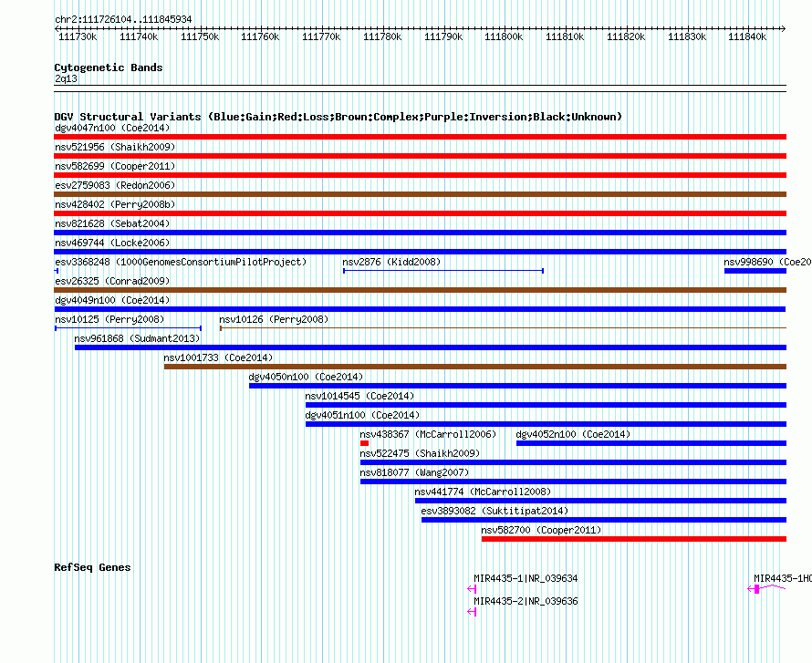Open the nsv818077 (Wang2007) label
This screenshot has width=812, height=663.
point(414,472)
